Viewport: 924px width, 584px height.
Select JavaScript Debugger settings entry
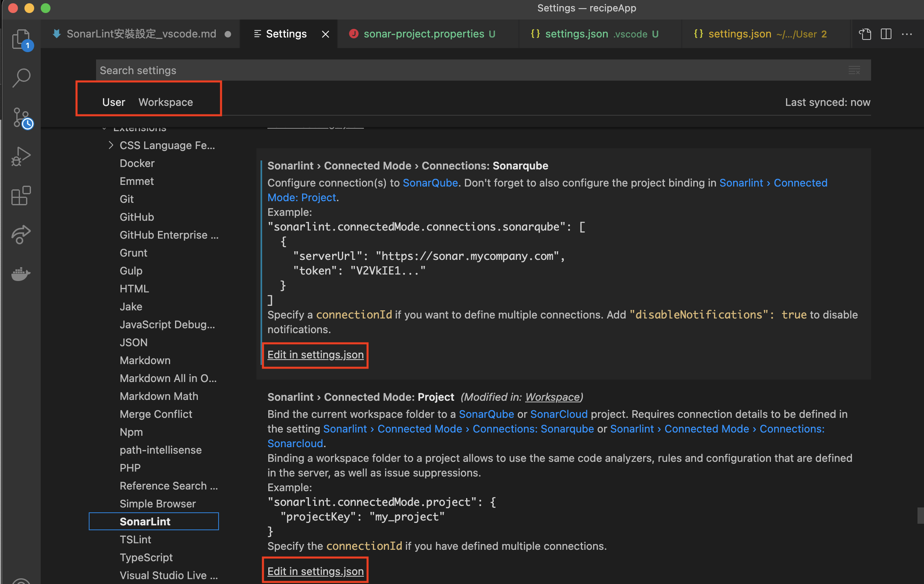point(167,325)
